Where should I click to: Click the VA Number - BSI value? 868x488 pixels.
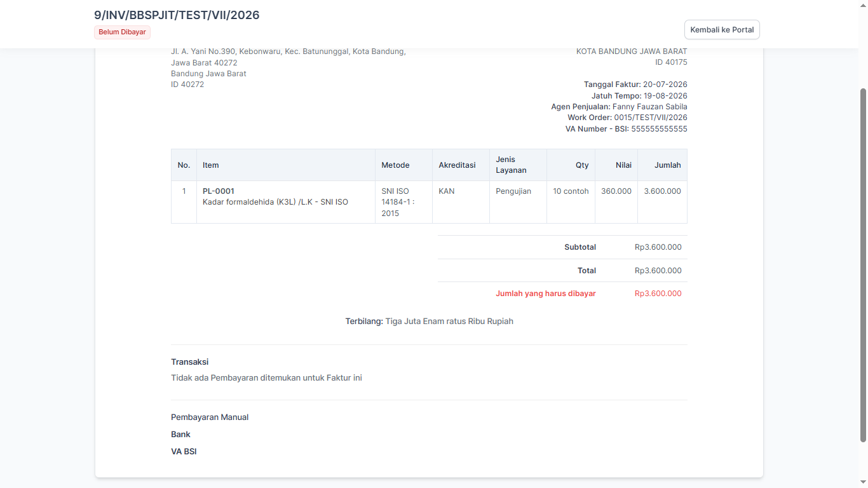[x=659, y=129]
